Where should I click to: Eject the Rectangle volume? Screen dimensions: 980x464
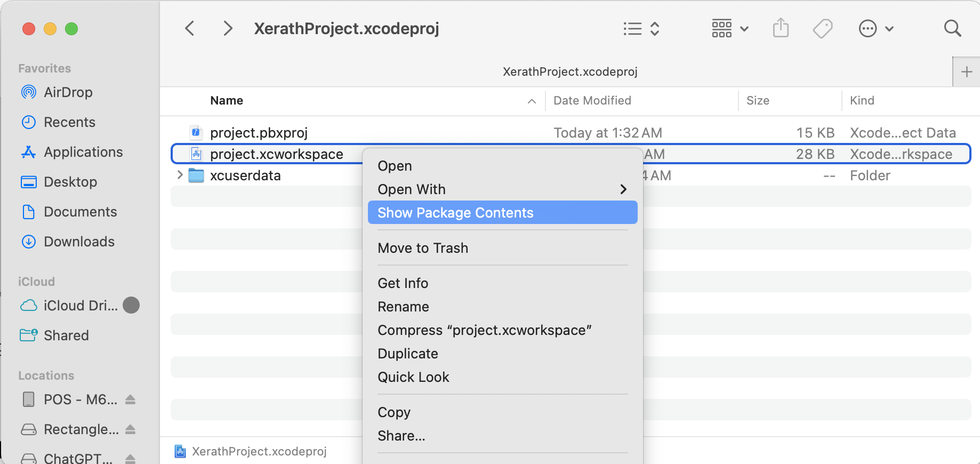click(x=130, y=429)
